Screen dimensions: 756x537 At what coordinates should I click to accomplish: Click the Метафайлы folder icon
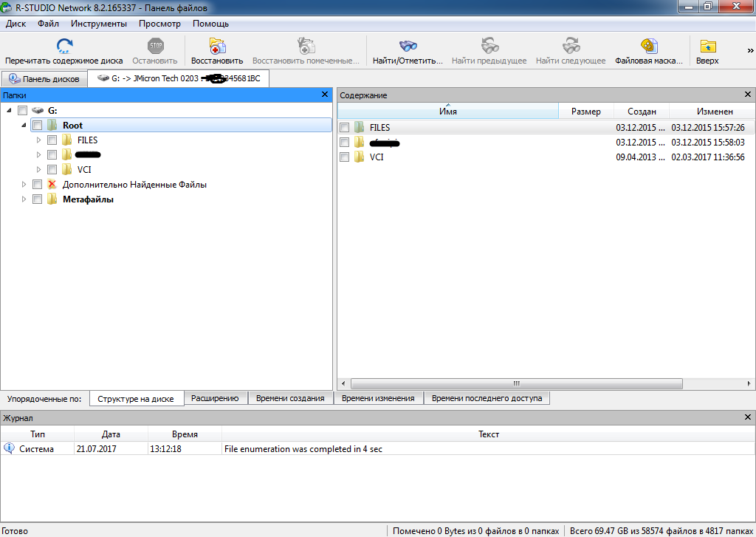click(x=52, y=199)
